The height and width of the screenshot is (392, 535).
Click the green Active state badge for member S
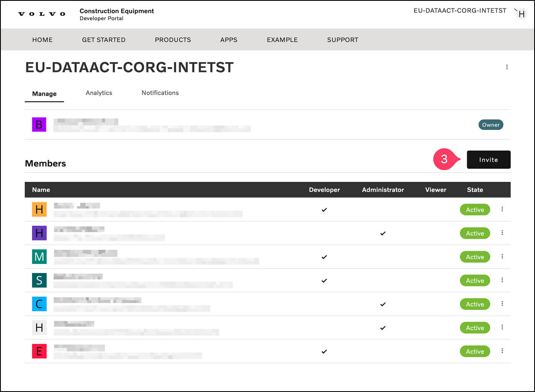475,281
